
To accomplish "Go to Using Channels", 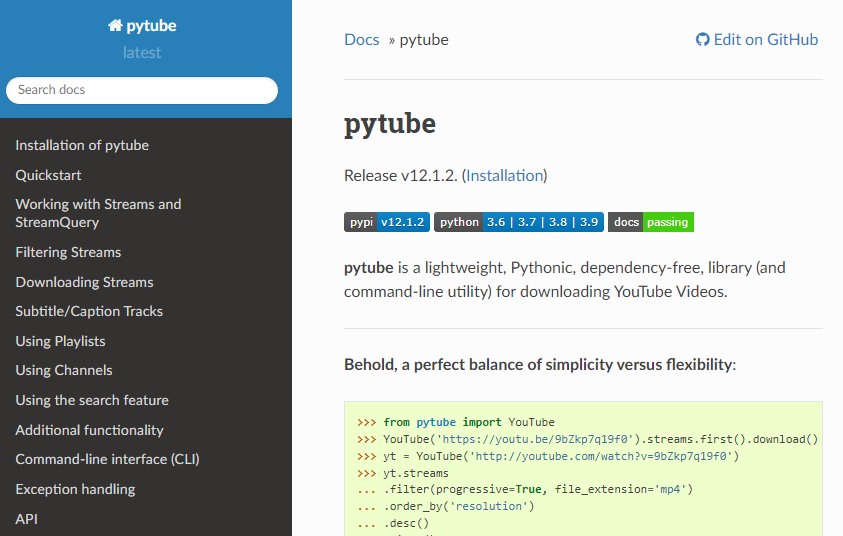I will click(64, 370).
